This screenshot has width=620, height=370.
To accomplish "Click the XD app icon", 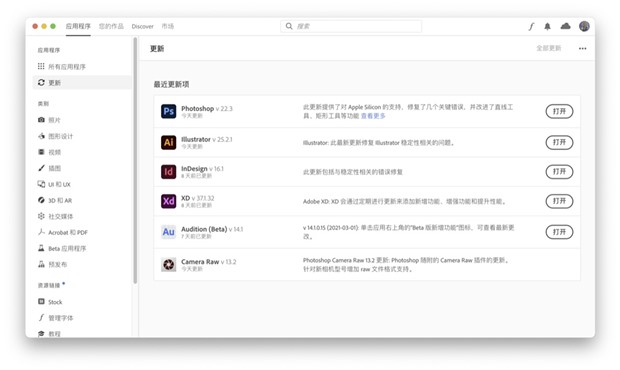I will click(168, 201).
